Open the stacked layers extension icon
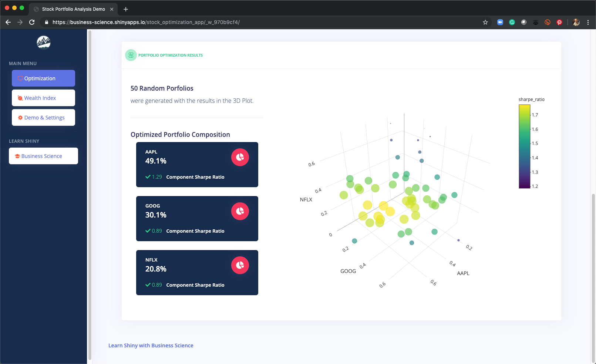 click(536, 22)
